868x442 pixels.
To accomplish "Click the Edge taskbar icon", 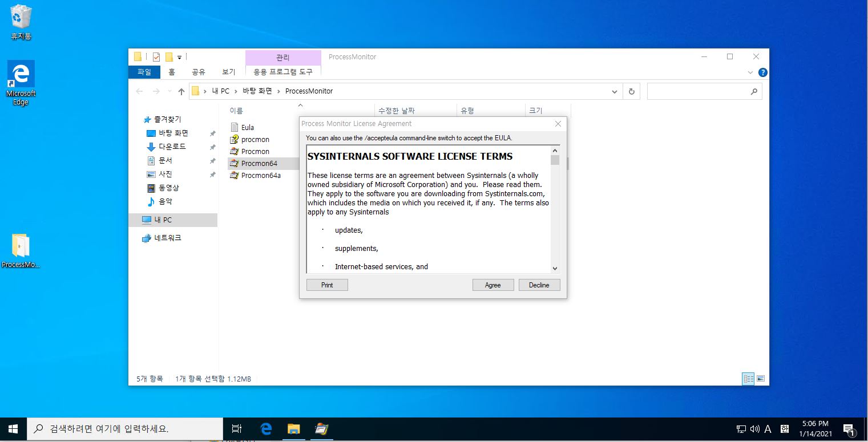I will pyautogui.click(x=266, y=429).
